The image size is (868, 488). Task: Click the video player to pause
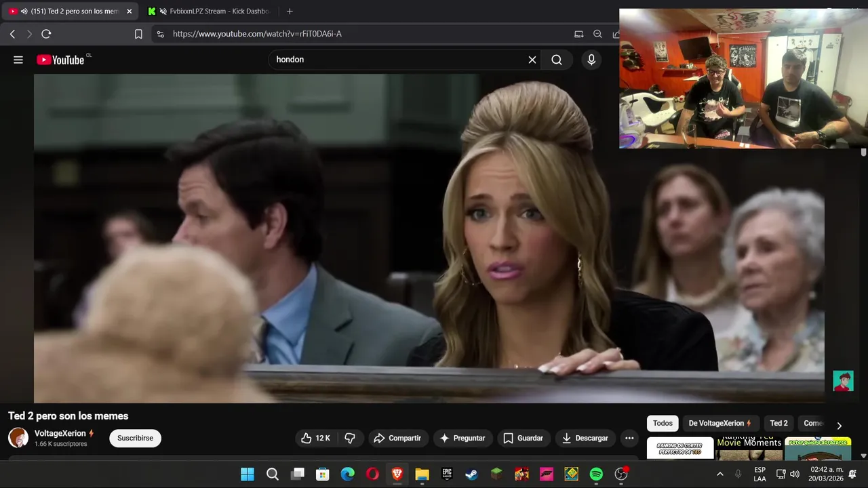coord(429,238)
